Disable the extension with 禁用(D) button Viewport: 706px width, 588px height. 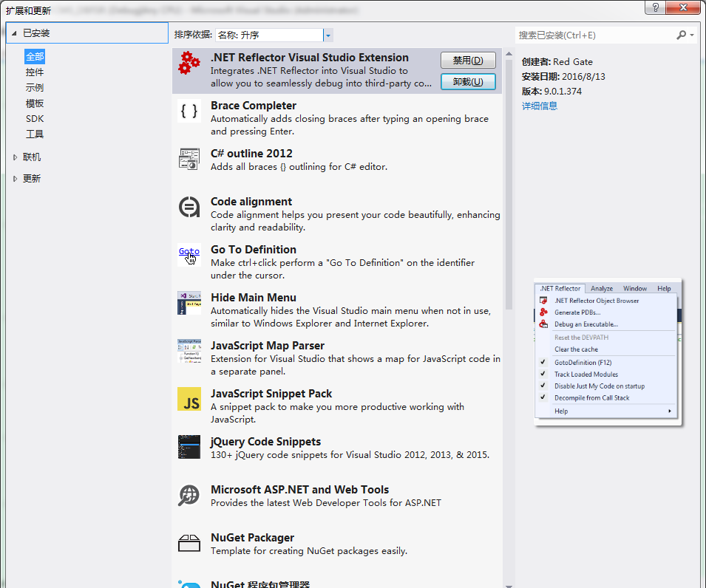tap(468, 61)
